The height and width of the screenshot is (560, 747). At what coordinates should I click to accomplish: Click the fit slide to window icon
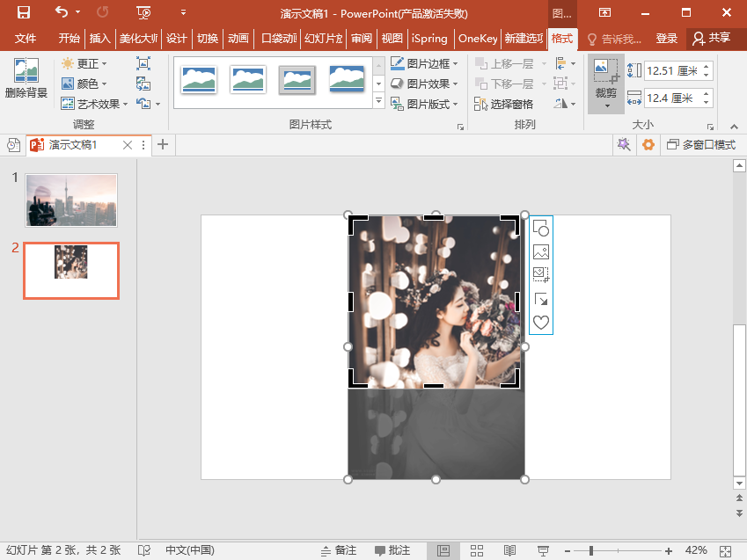tap(725, 550)
